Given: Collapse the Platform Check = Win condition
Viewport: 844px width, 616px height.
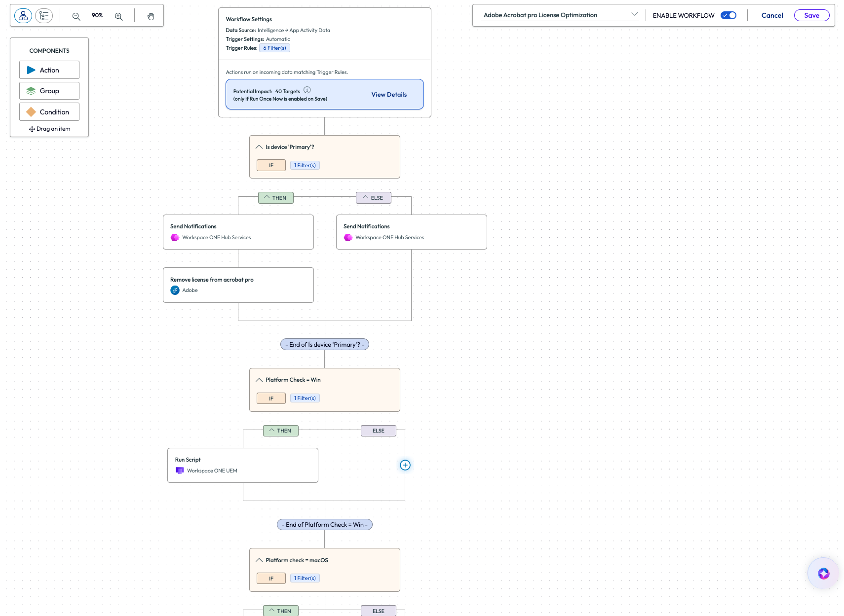Looking at the screenshot, I should tap(259, 380).
